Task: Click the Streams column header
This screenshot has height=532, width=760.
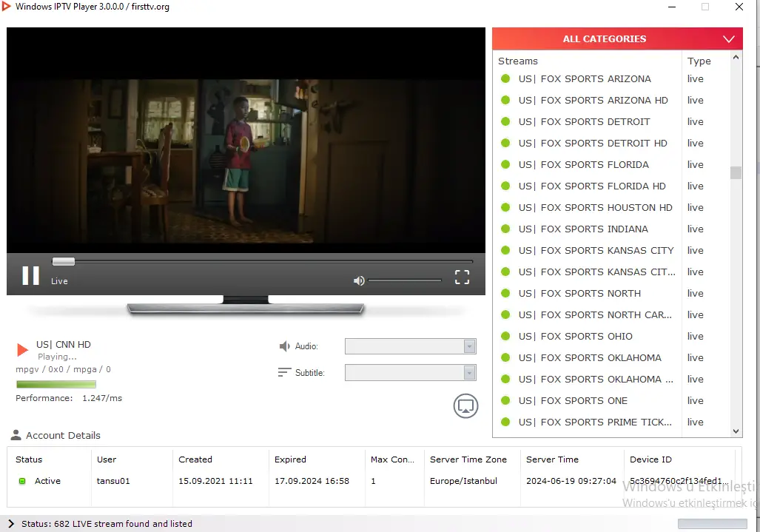Action: 518,61
